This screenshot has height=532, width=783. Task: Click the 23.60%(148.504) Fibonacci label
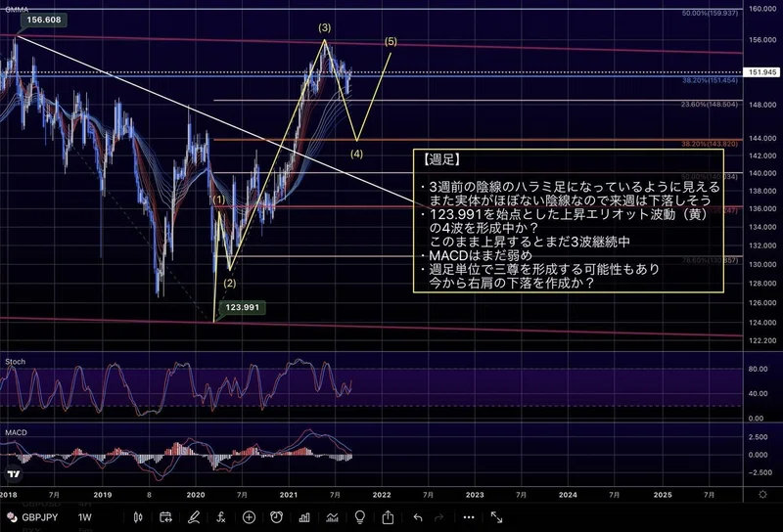coord(710,105)
